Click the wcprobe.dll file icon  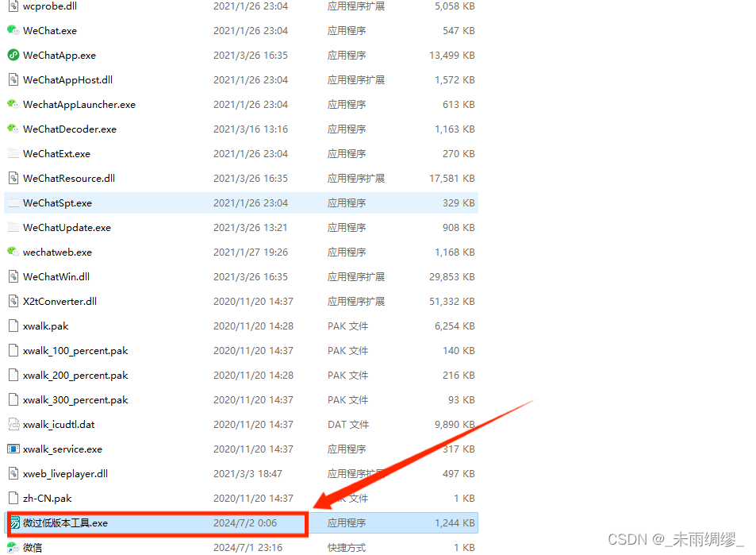point(13,6)
